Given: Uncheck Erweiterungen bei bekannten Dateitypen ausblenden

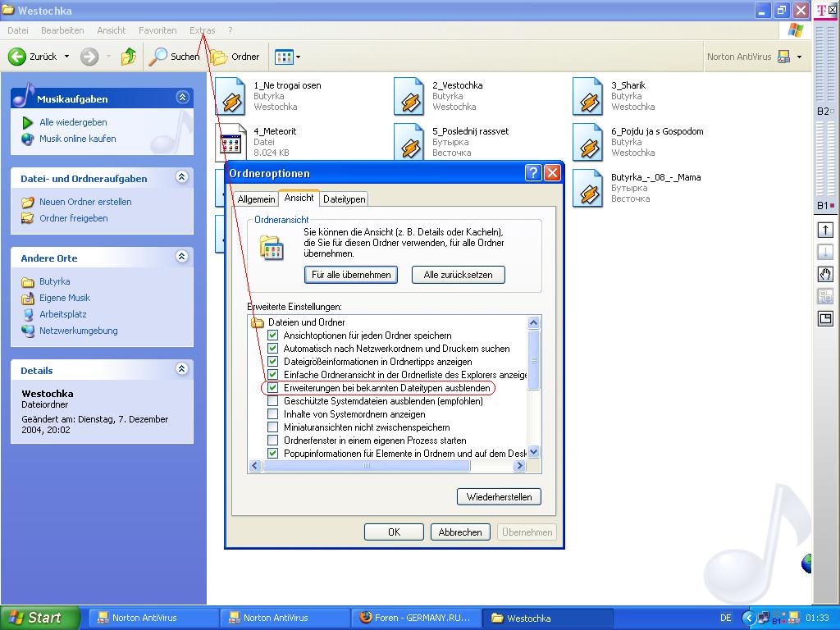Looking at the screenshot, I should click(273, 388).
